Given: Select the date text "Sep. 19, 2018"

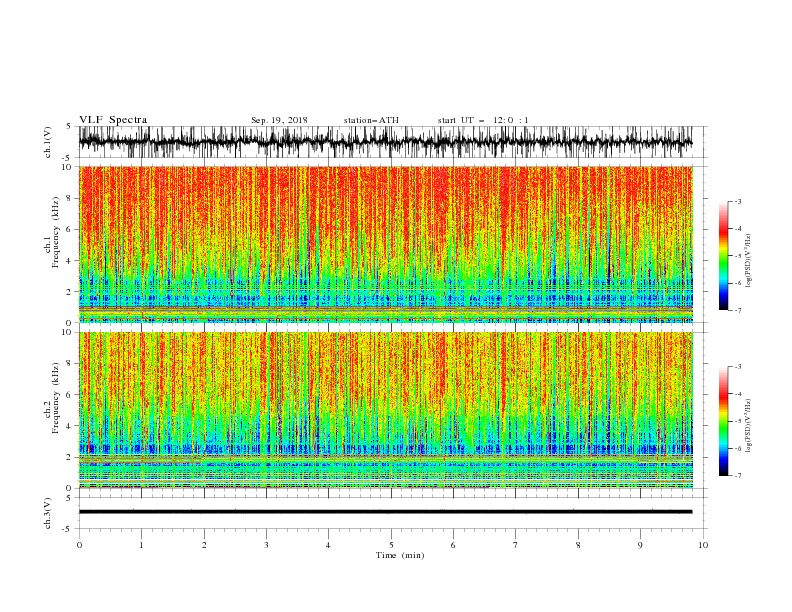Looking at the screenshot, I should [x=279, y=120].
